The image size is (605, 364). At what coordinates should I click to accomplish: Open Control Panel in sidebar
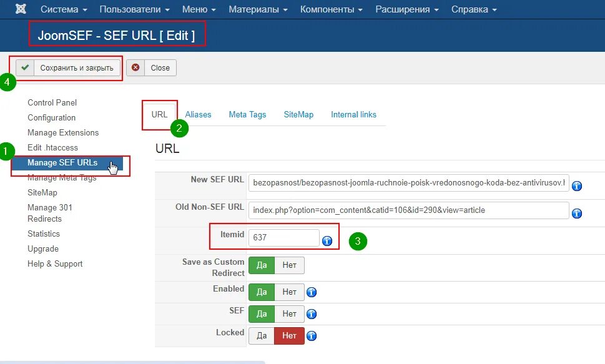pos(52,102)
